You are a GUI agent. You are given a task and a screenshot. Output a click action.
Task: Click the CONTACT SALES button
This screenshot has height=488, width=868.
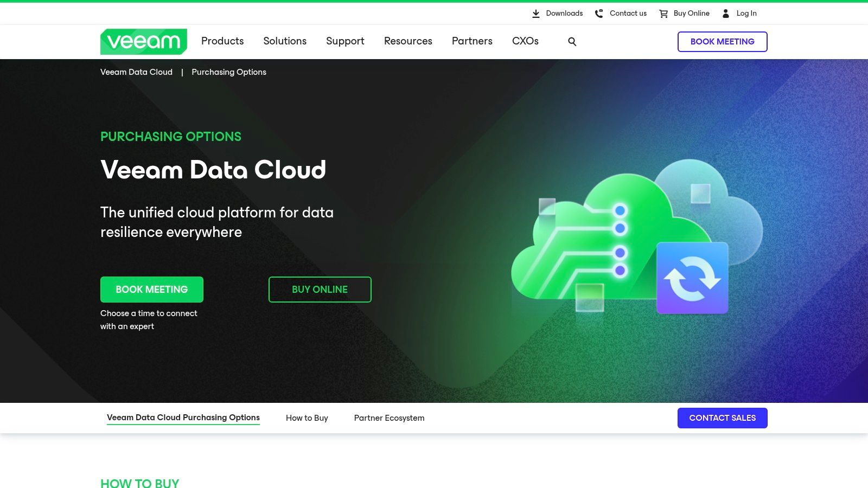pyautogui.click(x=722, y=418)
